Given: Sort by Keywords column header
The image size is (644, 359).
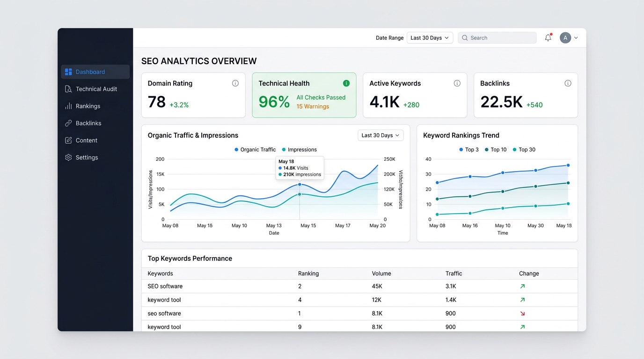Looking at the screenshot, I should tap(160, 273).
